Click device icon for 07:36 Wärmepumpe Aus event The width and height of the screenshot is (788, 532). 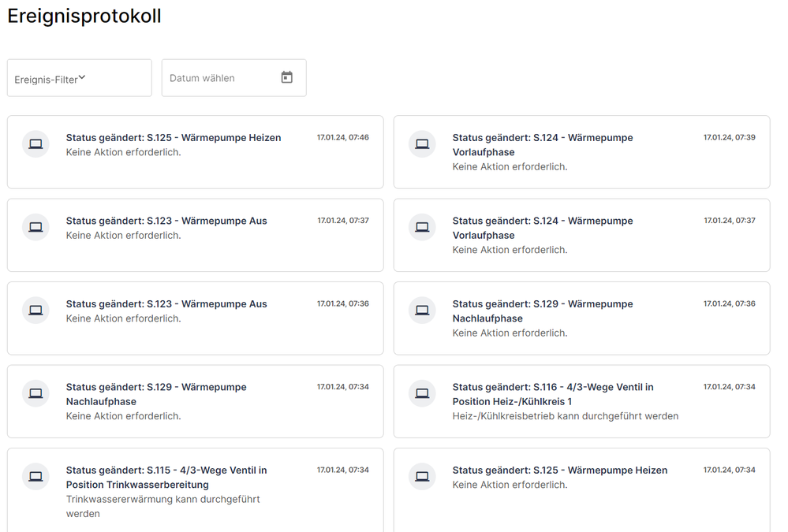(35, 311)
